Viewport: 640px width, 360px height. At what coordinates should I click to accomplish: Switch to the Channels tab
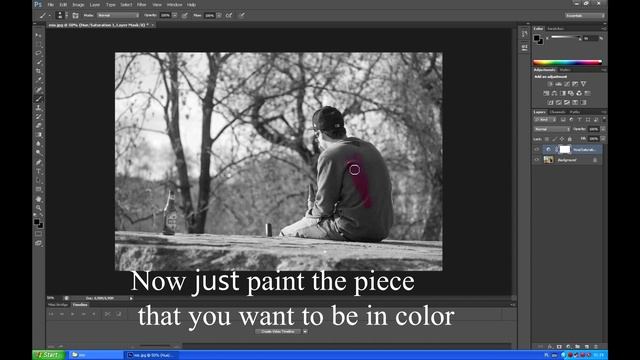click(x=557, y=112)
